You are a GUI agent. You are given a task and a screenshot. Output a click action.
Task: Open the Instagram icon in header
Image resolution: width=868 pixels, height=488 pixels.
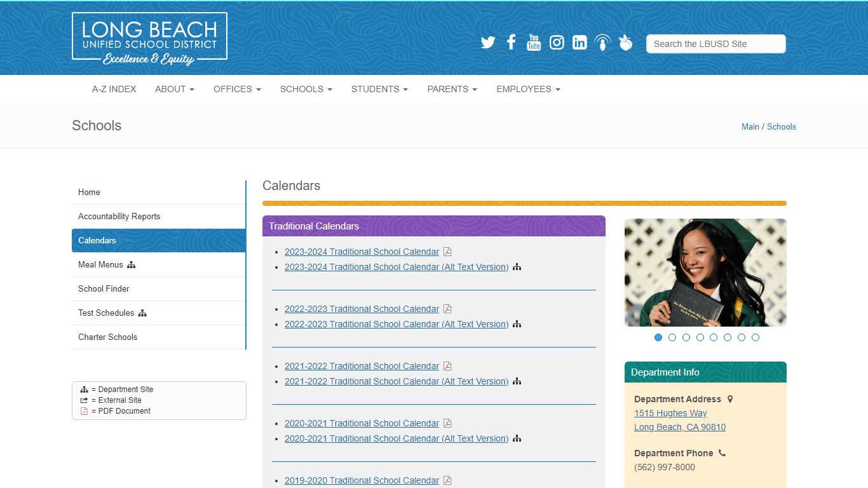[x=557, y=43]
